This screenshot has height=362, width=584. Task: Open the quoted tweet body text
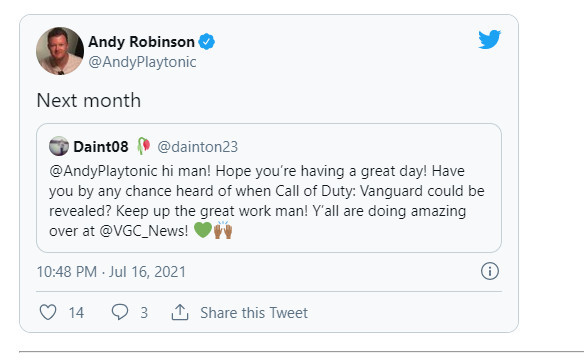coord(267,201)
